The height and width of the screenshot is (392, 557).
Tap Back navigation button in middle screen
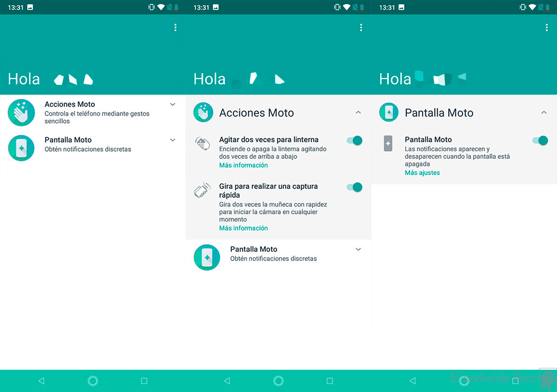(227, 381)
